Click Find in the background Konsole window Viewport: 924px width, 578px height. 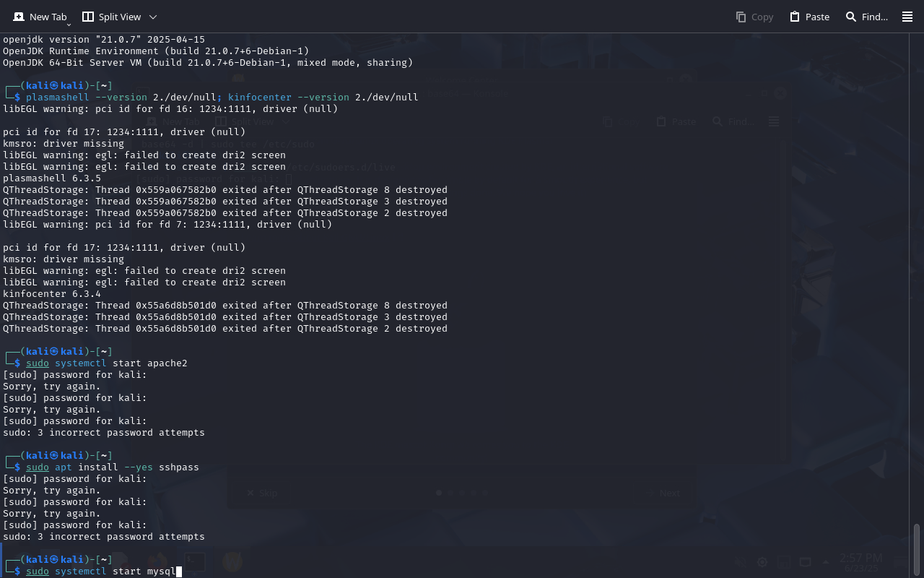click(x=733, y=122)
